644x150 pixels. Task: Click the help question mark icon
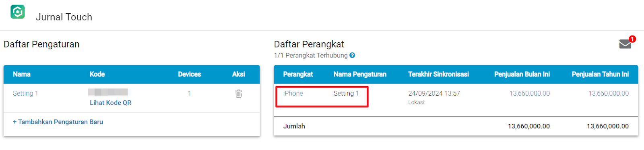[x=352, y=55]
